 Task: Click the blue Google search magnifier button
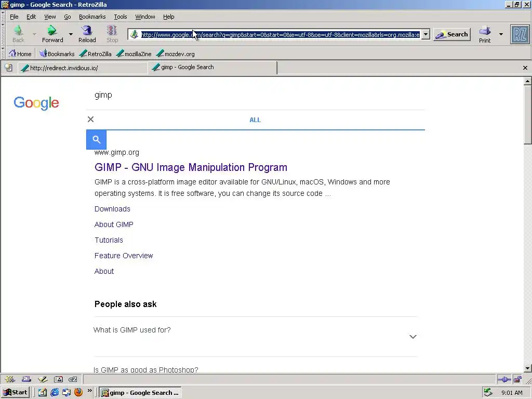(96, 139)
